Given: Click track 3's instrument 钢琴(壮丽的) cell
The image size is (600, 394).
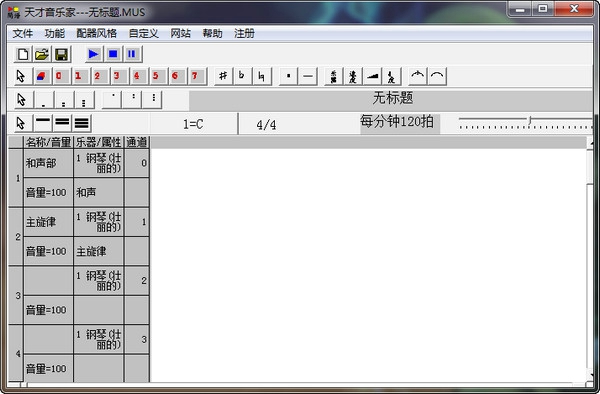Looking at the screenshot, I should coord(99,281).
